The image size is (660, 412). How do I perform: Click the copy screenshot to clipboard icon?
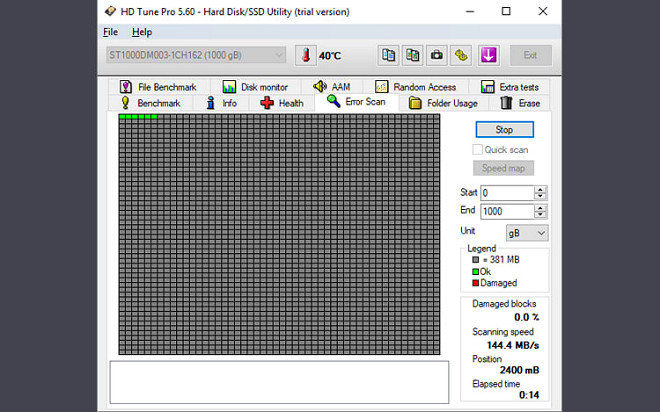pyautogui.click(x=412, y=55)
